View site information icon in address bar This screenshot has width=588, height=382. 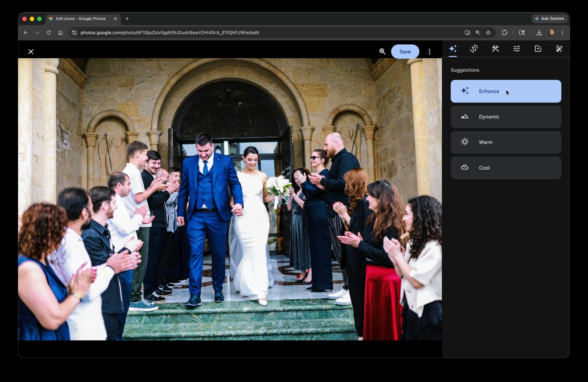[74, 33]
